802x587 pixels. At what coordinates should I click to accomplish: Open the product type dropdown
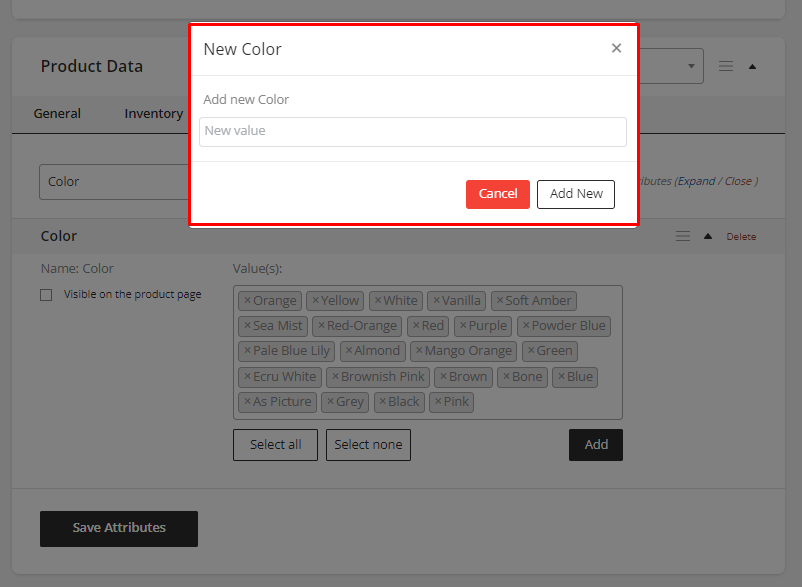point(690,66)
